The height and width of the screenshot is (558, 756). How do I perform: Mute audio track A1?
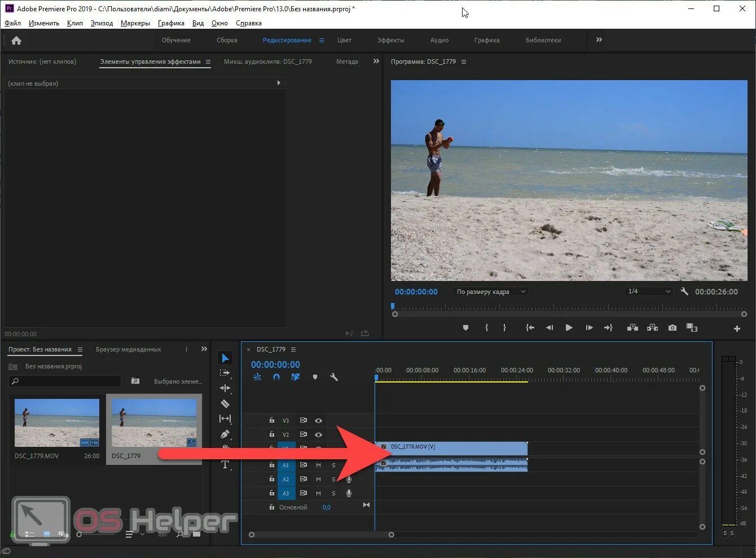coord(318,465)
